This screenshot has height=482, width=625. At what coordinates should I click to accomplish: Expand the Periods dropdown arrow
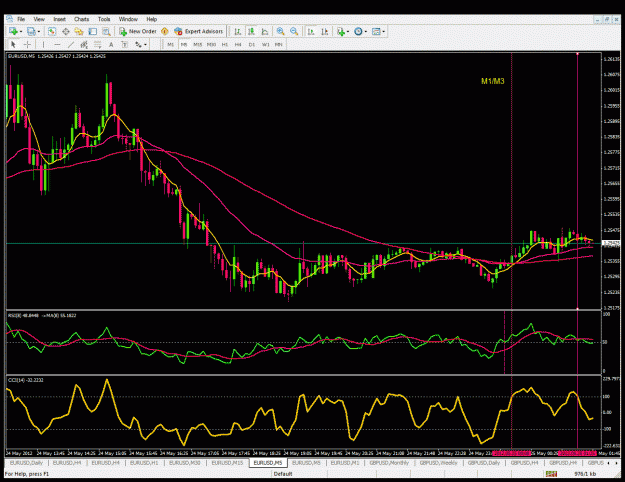point(366,31)
